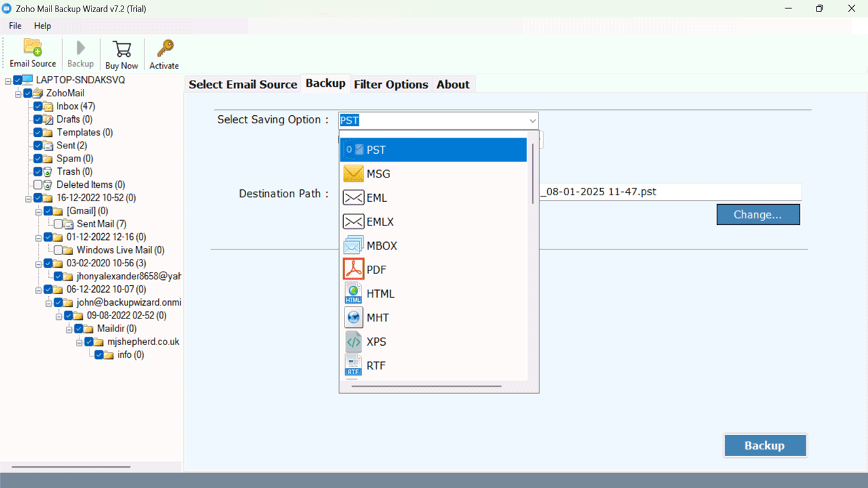Collapse the 06-12-2022 10-07 folder node

[39, 289]
